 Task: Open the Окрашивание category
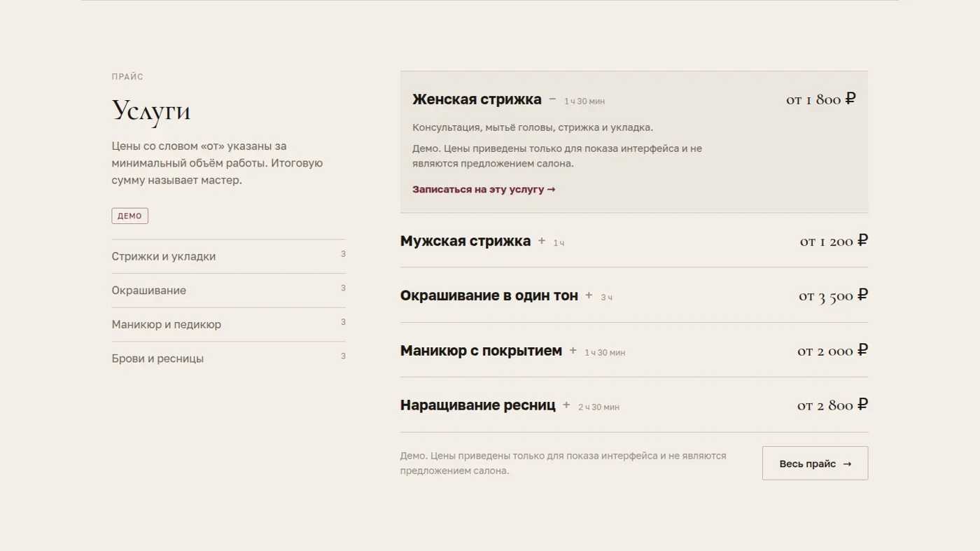(x=228, y=291)
